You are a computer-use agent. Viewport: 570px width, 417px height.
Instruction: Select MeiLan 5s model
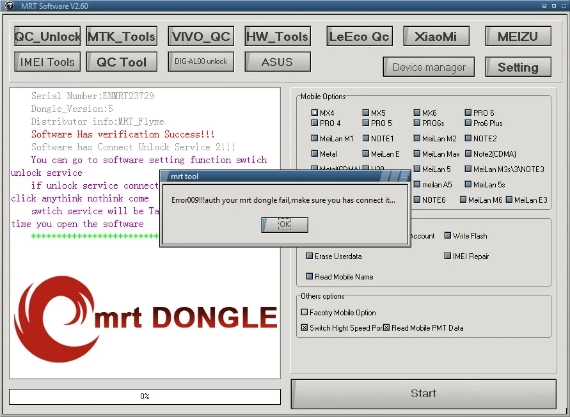[468, 184]
